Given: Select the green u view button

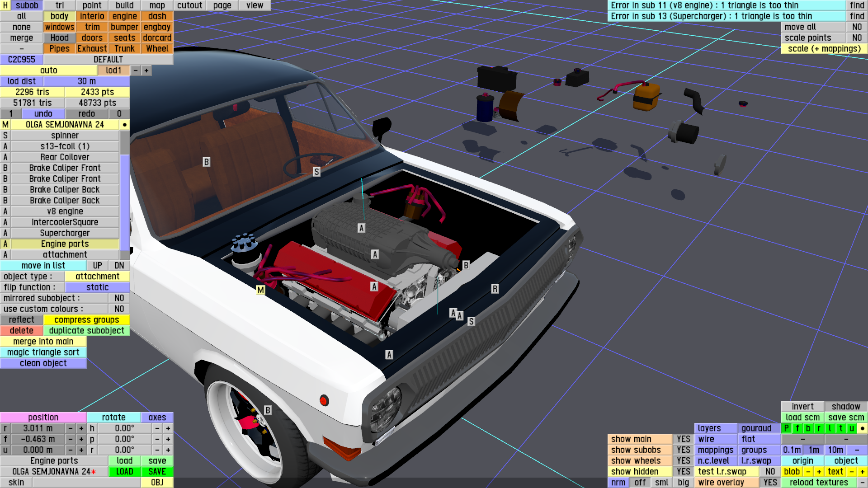Looking at the screenshot, I should click(x=851, y=428).
